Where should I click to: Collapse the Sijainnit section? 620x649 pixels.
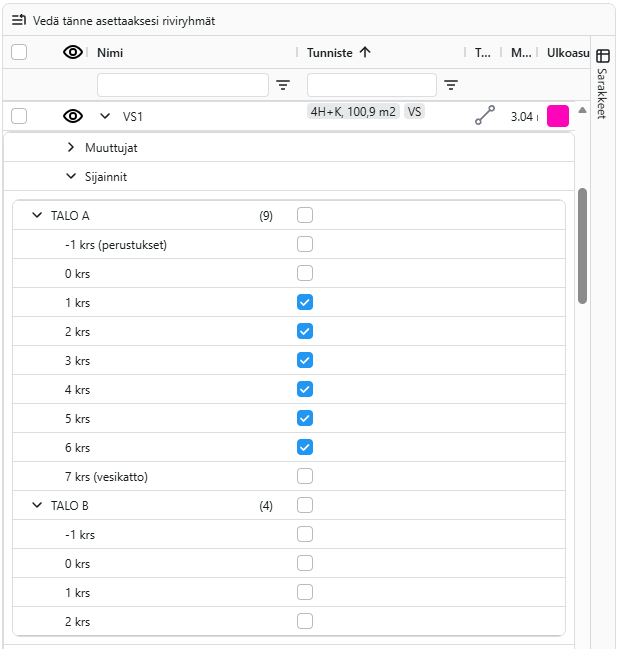pos(71,176)
